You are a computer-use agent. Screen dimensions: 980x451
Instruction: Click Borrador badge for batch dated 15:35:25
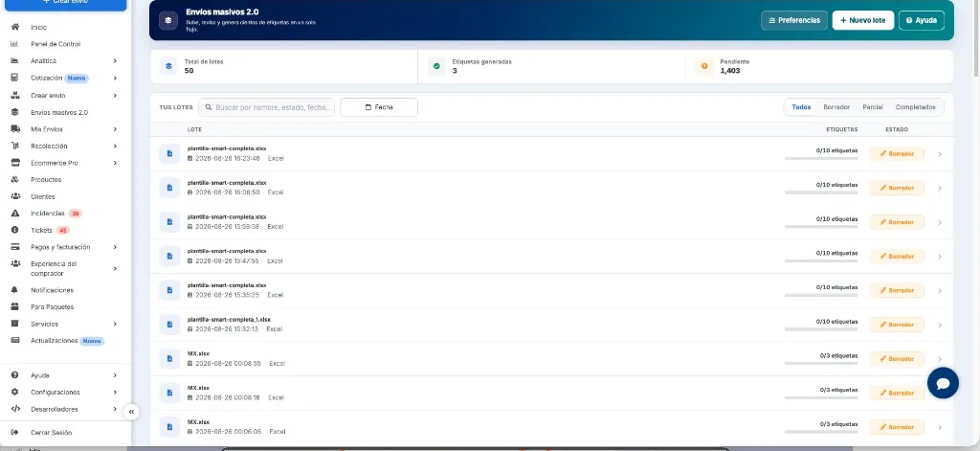[x=897, y=290]
